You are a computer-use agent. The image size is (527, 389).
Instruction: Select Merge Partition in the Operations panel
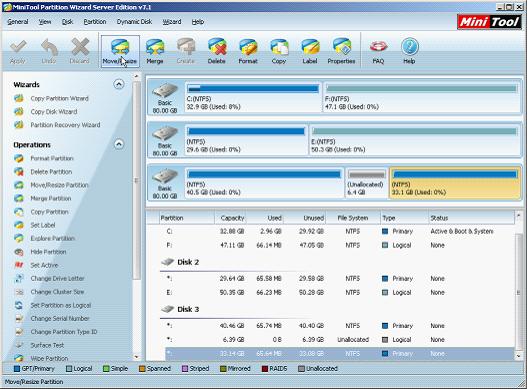tap(50, 199)
